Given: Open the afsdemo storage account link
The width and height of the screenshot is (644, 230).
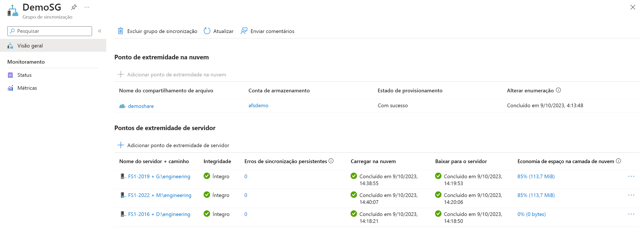Looking at the screenshot, I should point(258,105).
